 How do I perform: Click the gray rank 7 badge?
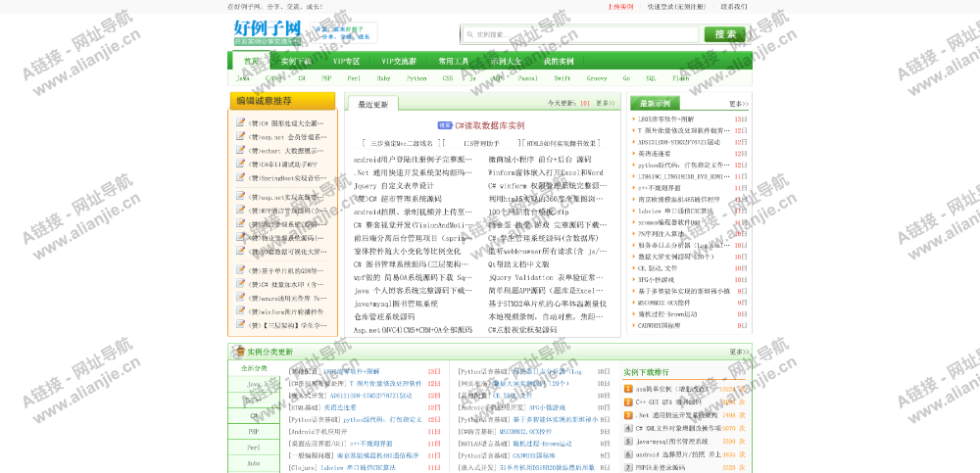pos(629,467)
